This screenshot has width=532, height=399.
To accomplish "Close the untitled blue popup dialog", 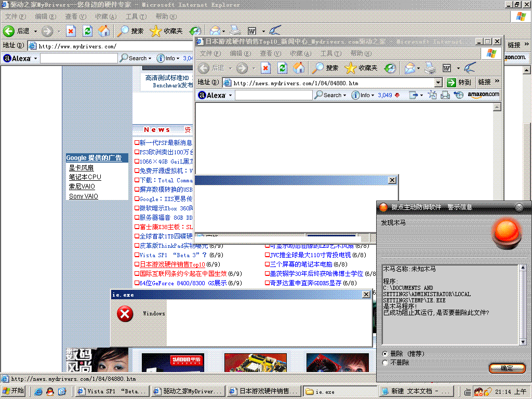I will [392, 180].
